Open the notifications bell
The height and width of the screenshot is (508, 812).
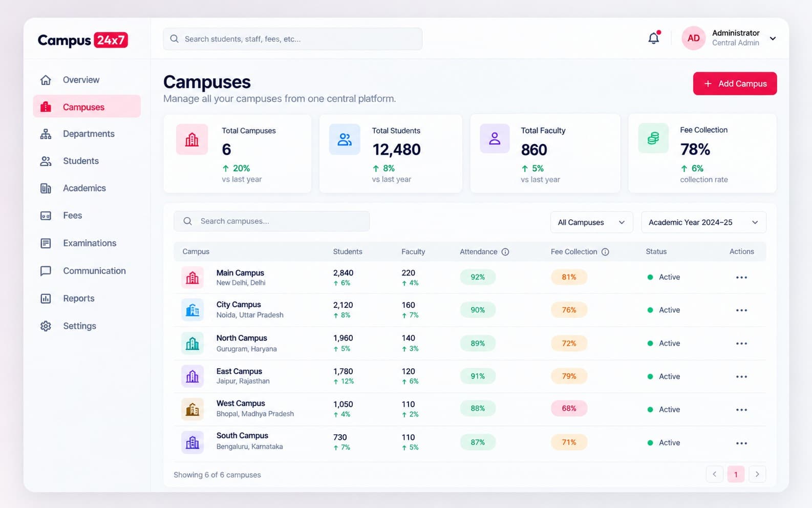[654, 38]
